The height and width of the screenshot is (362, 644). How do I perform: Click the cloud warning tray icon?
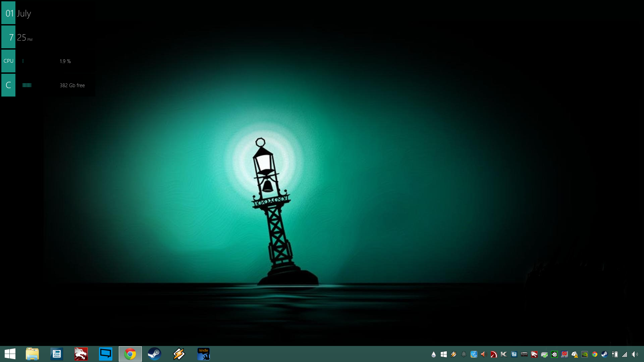point(575,354)
